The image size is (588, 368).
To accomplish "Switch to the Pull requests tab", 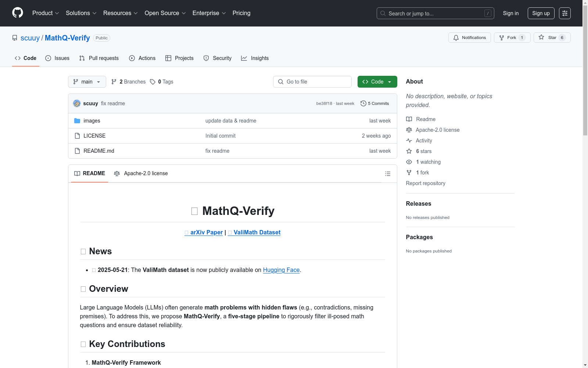I will (99, 58).
